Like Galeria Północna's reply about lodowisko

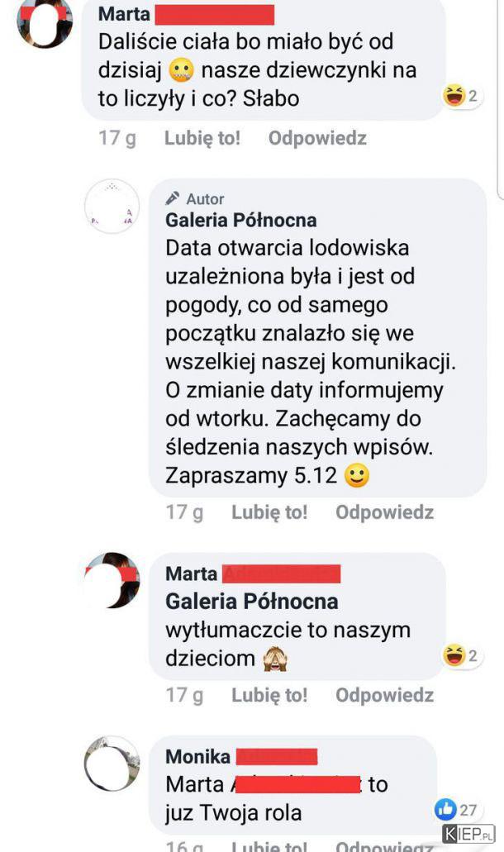(x=269, y=512)
